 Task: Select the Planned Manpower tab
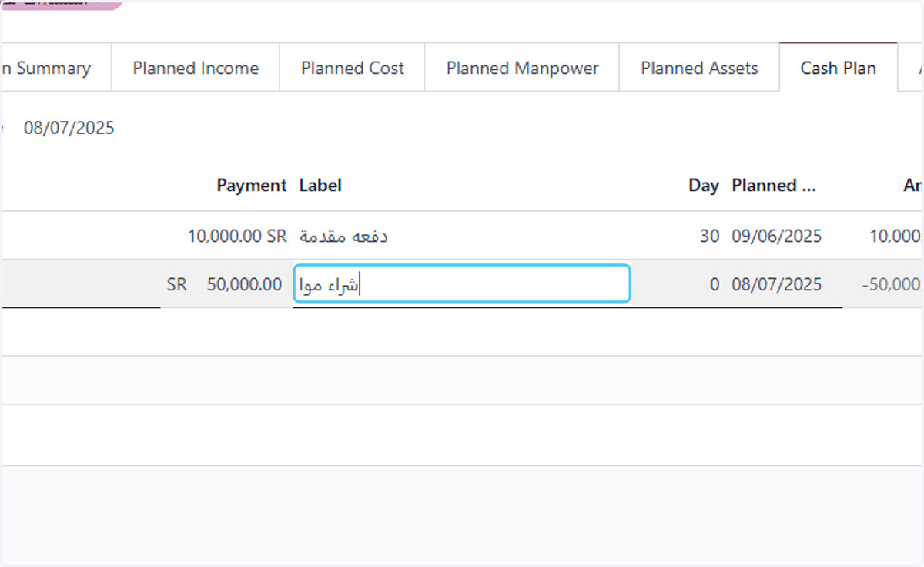coord(522,68)
